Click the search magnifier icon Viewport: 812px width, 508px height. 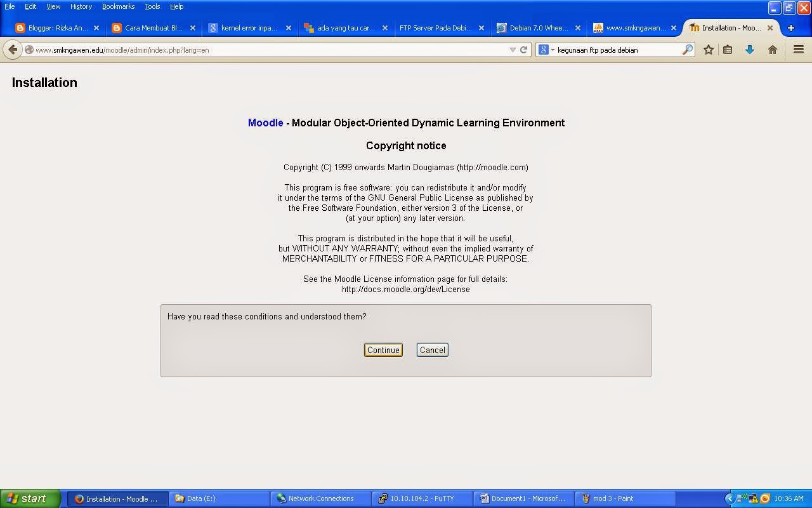point(688,50)
